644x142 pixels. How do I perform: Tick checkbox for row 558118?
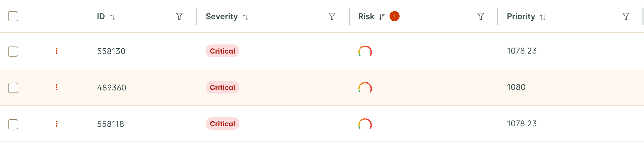click(x=13, y=124)
